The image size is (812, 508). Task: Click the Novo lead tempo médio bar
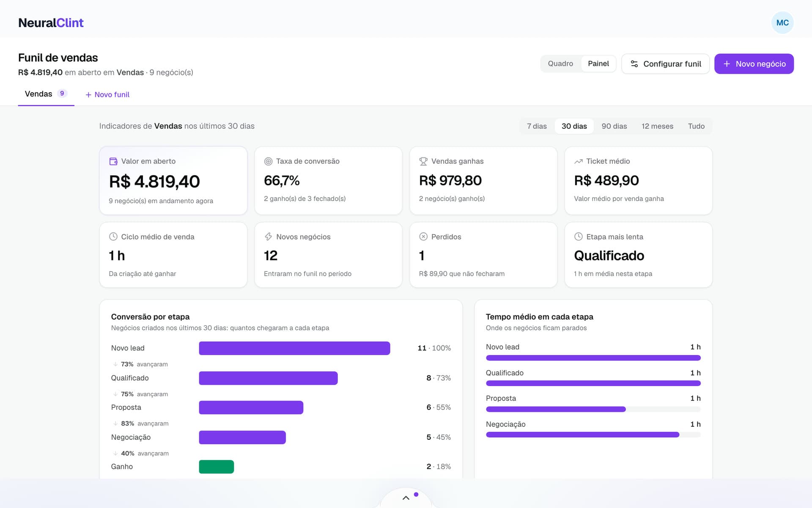point(593,358)
